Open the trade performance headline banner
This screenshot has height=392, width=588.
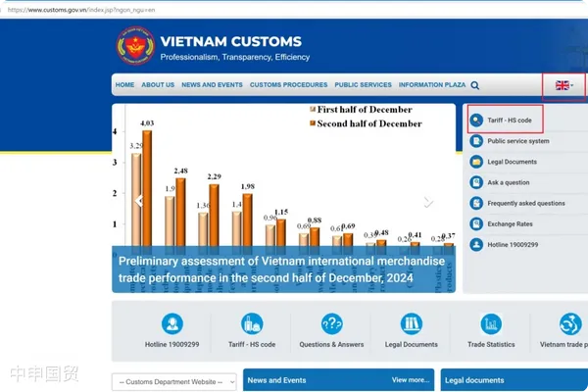coord(282,270)
